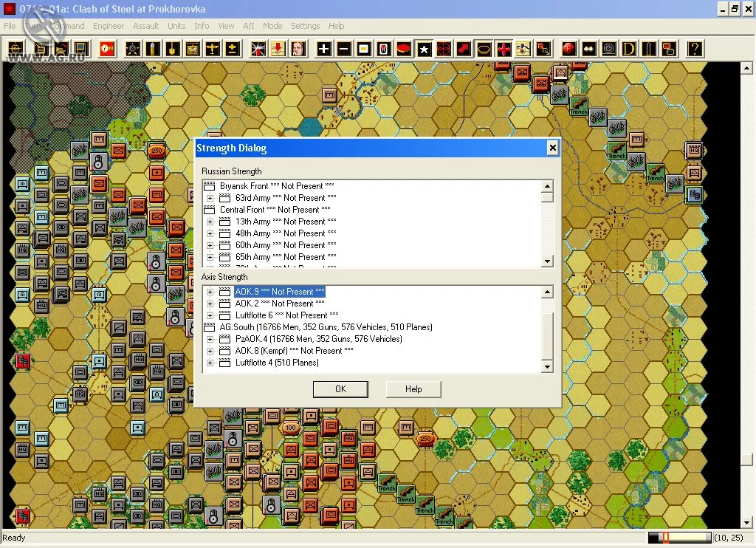Click the red down-arrow on map icon
Image resolution: width=756 pixels, height=548 pixels.
(x=278, y=49)
